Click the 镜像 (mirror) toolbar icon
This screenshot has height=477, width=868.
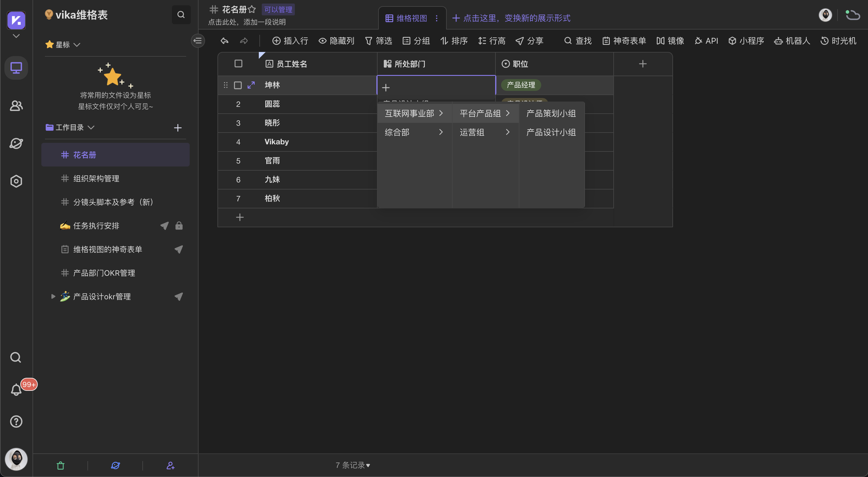670,41
